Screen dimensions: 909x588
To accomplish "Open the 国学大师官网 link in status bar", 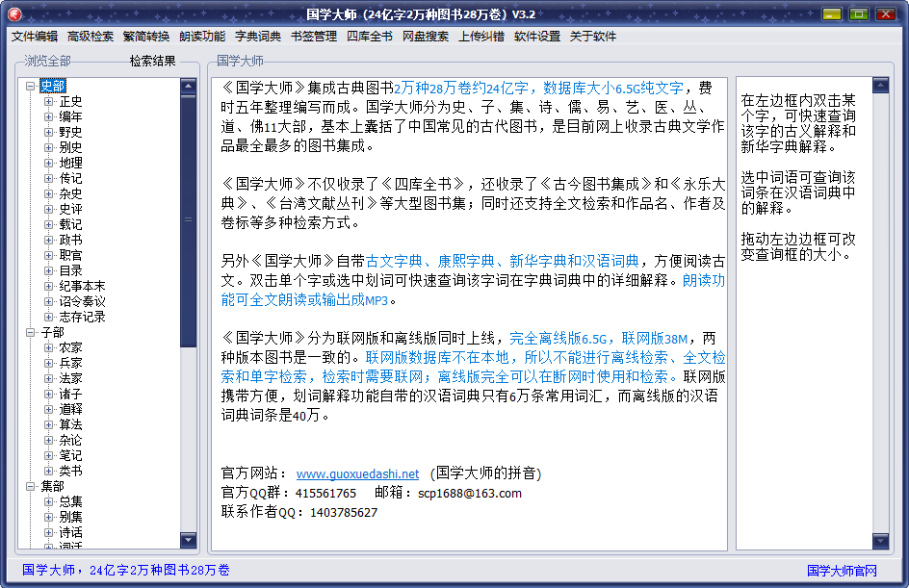I will [842, 571].
